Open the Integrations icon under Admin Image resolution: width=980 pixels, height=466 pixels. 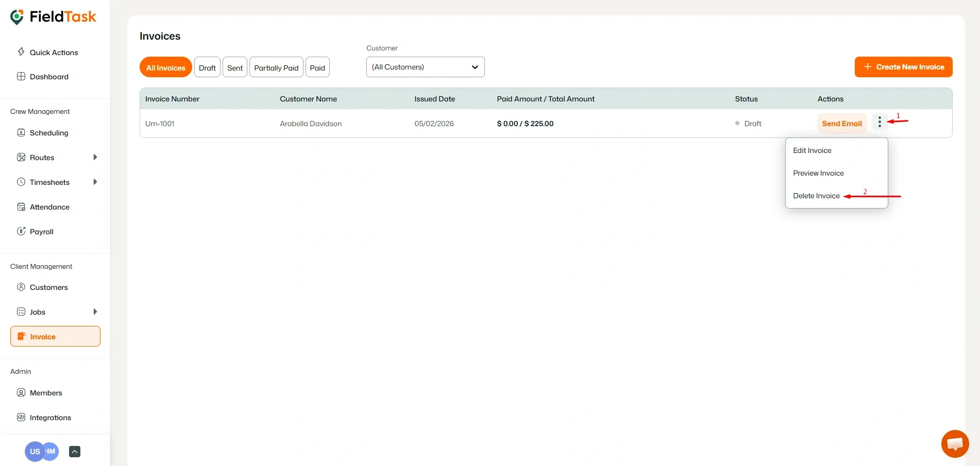[21, 417]
